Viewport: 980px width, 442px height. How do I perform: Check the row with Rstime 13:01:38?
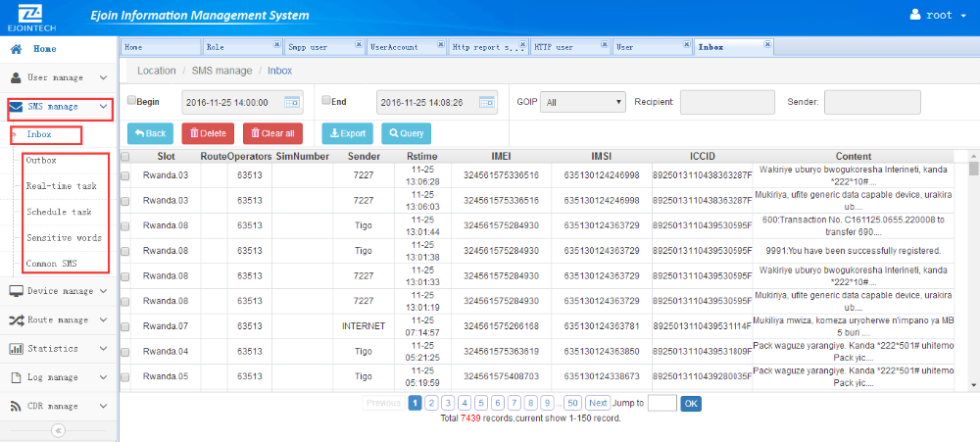point(125,251)
